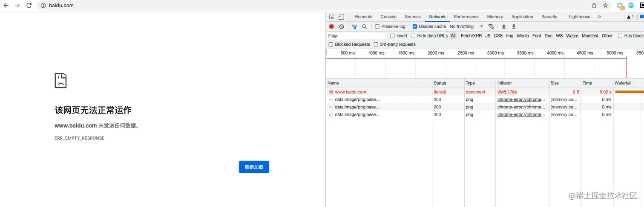Filter requests by Media type
The height and width of the screenshot is (207, 644).
(x=523, y=36)
